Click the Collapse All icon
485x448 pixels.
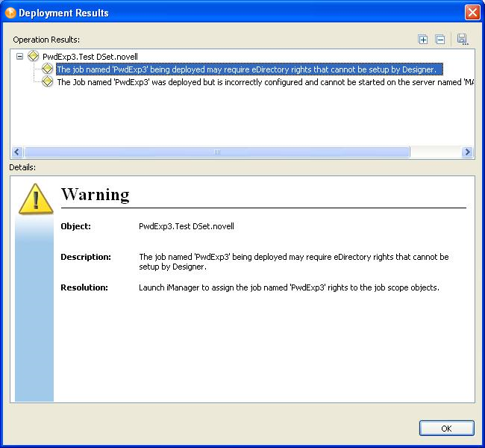click(439, 40)
